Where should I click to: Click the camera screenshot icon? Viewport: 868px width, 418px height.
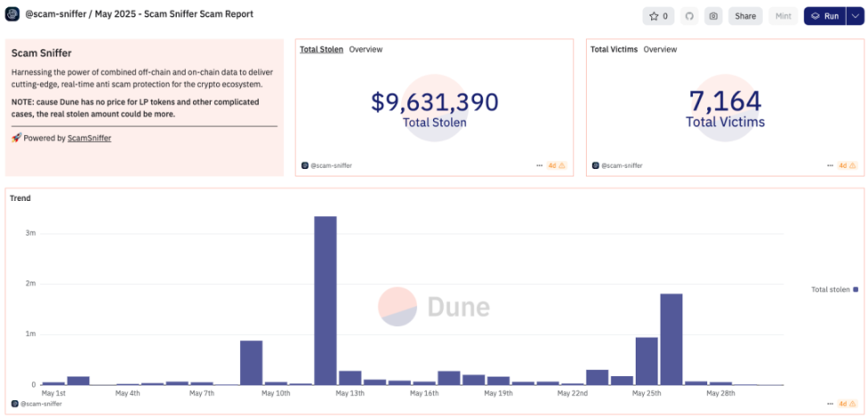point(714,16)
